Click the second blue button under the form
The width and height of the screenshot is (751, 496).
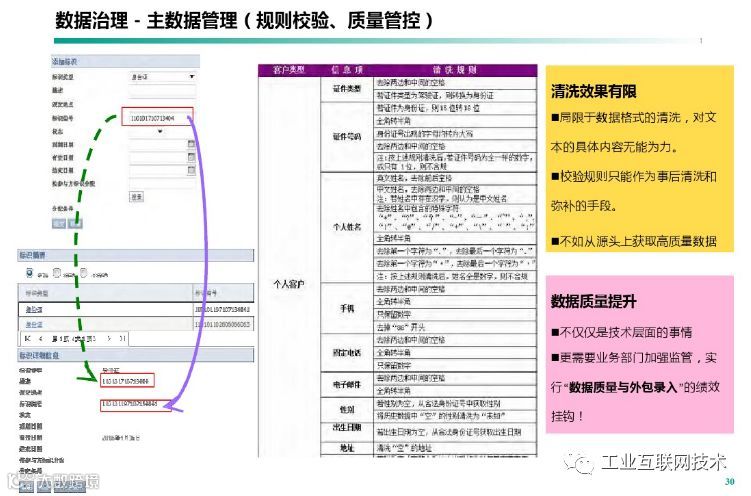[x=75, y=223]
